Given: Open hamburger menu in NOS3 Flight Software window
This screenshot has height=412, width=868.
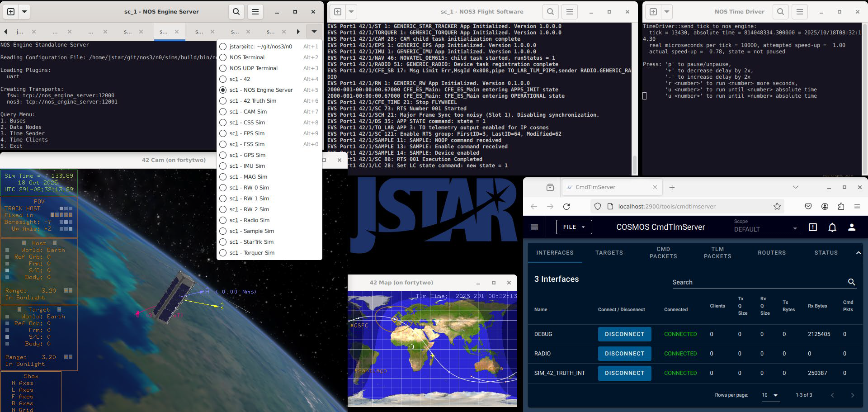Looking at the screenshot, I should (570, 12).
